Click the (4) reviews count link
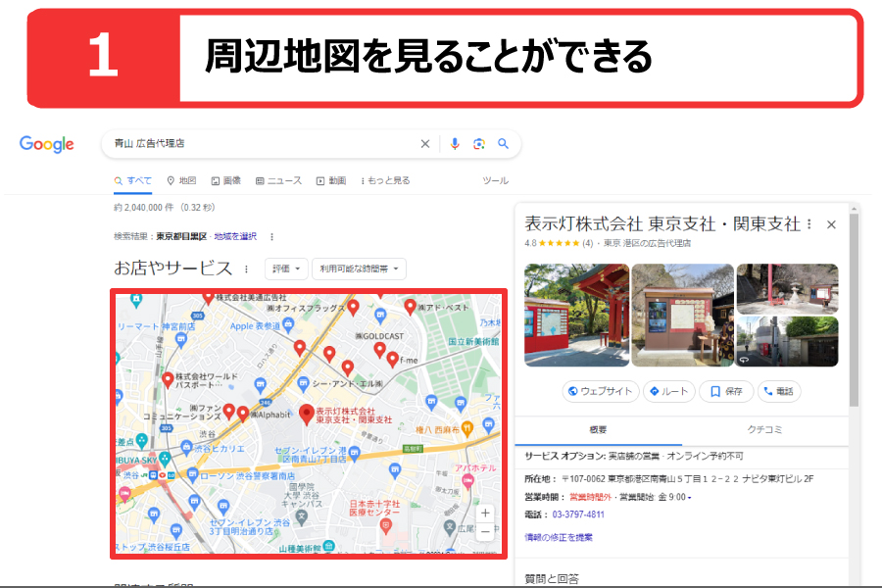 coord(587,243)
